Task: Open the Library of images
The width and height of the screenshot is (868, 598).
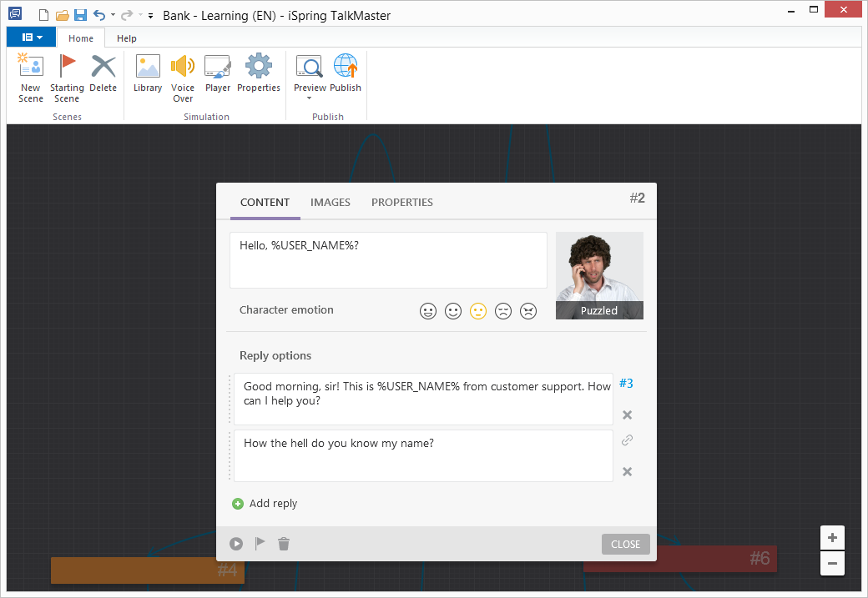Action: click(148, 73)
